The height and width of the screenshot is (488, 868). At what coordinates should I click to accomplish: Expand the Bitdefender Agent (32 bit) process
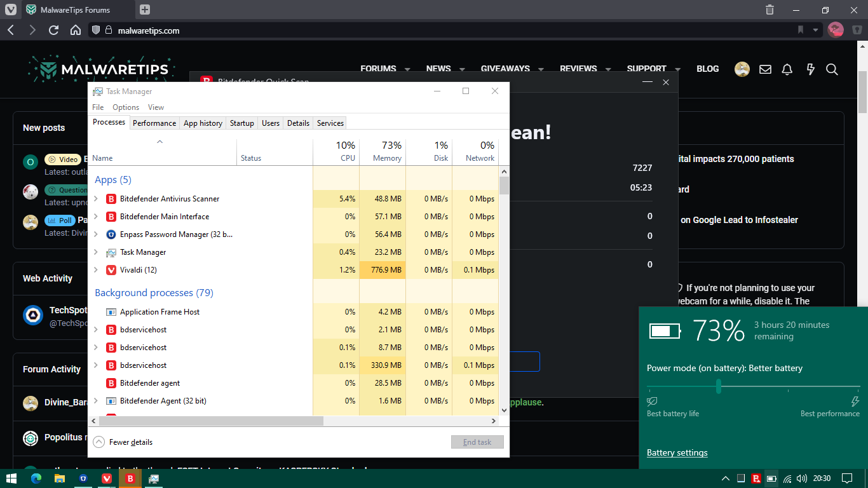[x=96, y=401]
